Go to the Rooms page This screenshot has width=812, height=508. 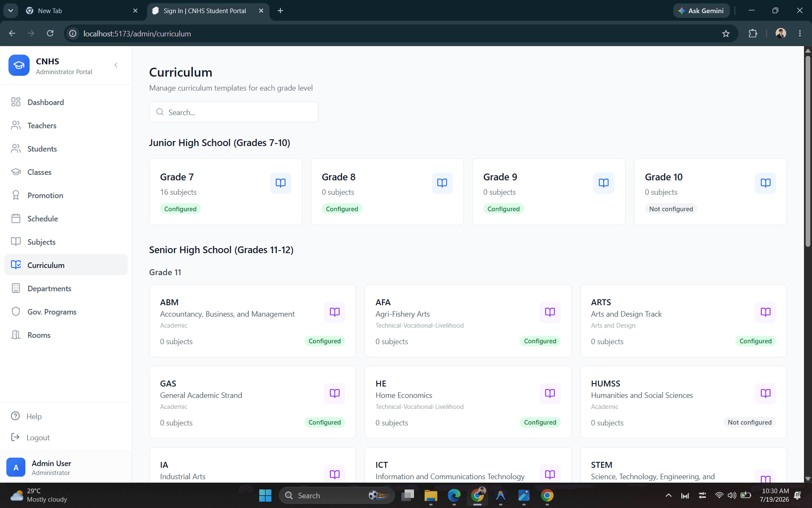[66, 335]
